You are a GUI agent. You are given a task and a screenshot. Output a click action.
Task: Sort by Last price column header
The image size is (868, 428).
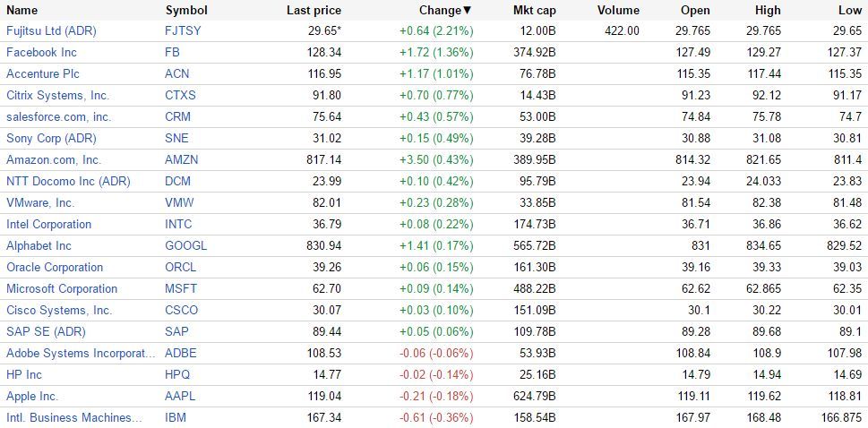tap(314, 10)
